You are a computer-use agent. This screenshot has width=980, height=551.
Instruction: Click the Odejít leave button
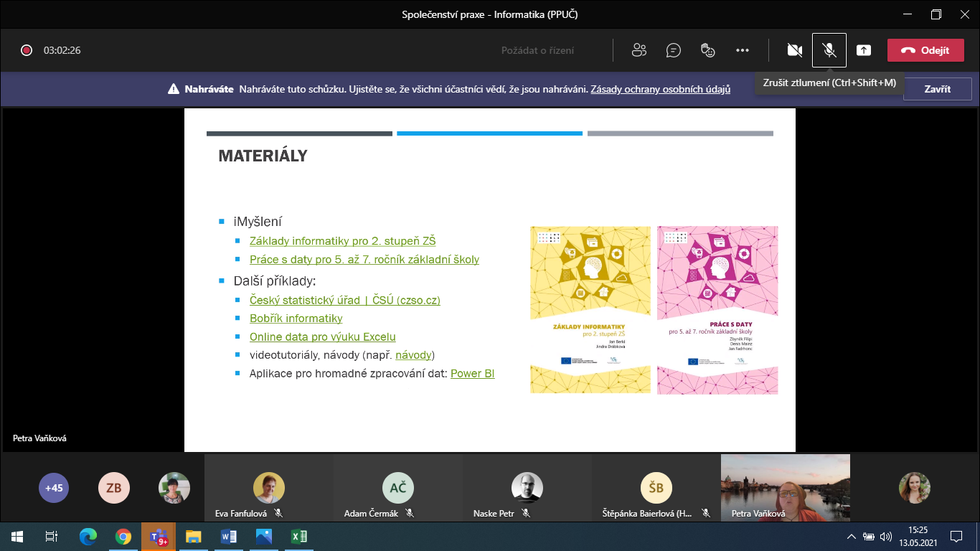click(925, 50)
